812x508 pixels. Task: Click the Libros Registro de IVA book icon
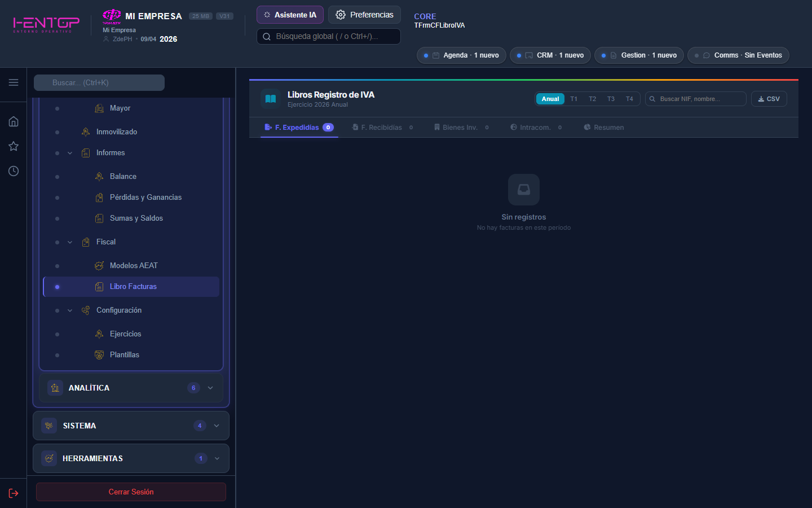point(271,99)
